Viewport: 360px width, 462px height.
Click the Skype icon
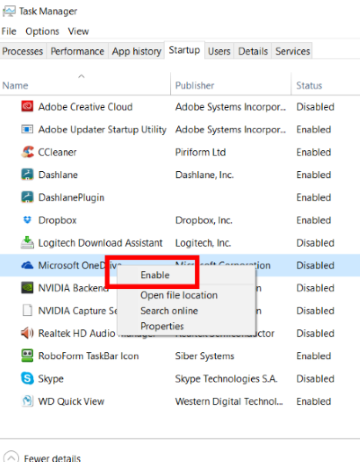(27, 378)
